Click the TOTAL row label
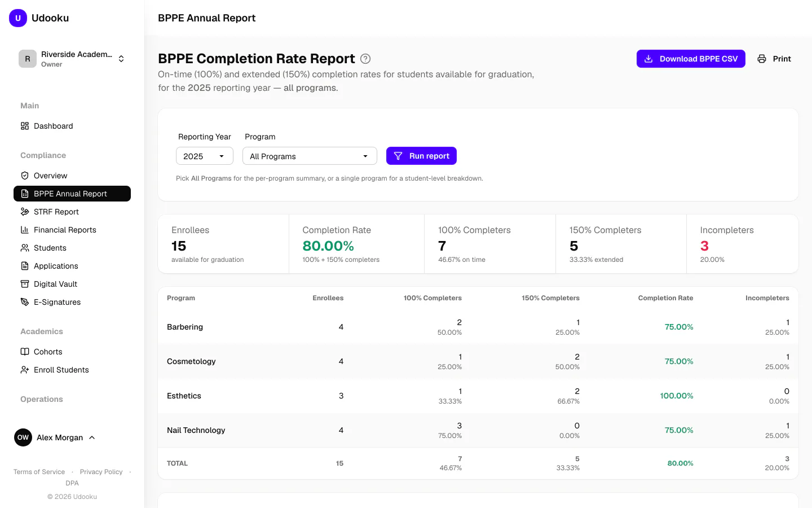Image resolution: width=812 pixels, height=508 pixels. 177,463
